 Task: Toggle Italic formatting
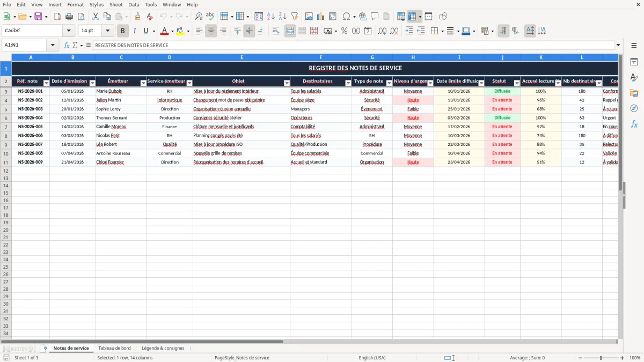(134, 31)
